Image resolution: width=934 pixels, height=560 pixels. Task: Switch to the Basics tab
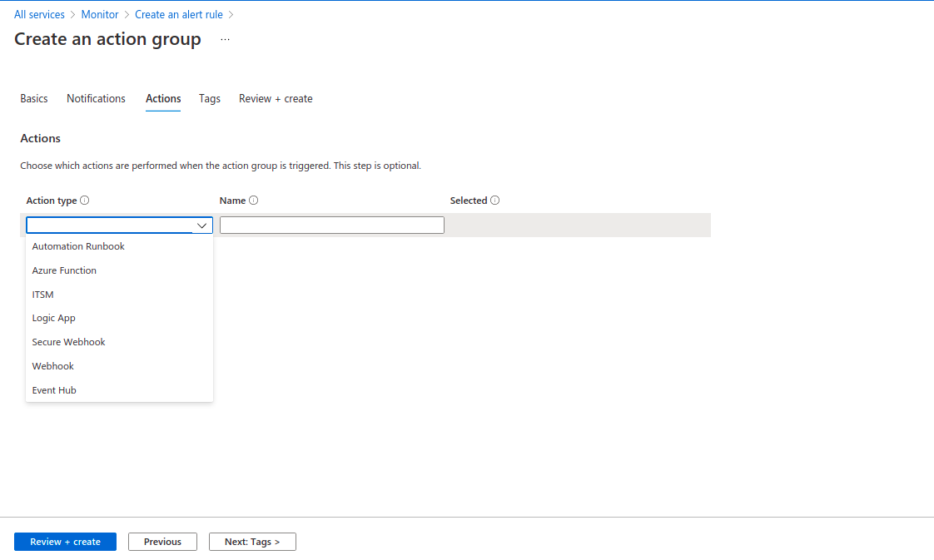click(34, 99)
